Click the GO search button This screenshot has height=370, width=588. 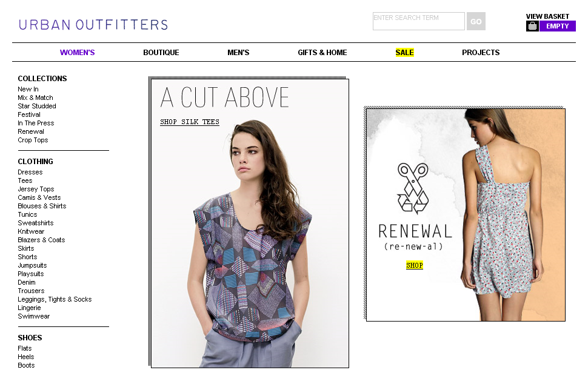(x=476, y=21)
